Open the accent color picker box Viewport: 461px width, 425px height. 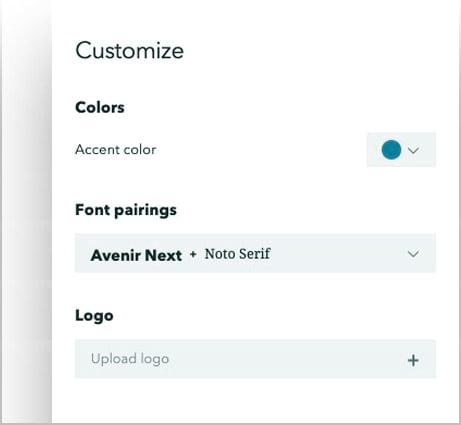401,150
